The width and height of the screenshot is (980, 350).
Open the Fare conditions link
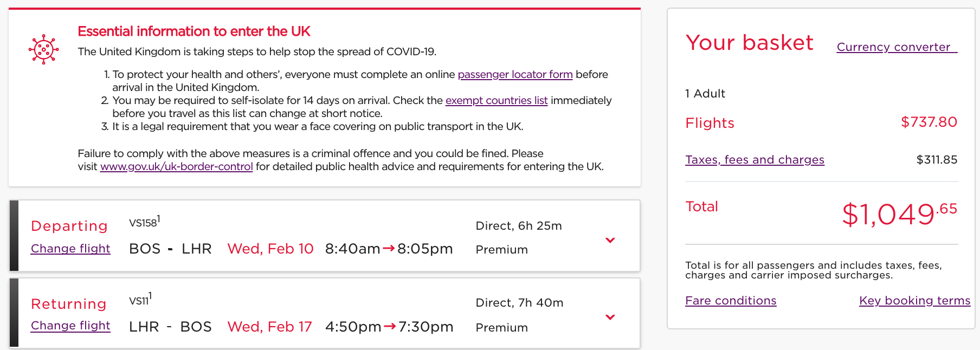[730, 301]
